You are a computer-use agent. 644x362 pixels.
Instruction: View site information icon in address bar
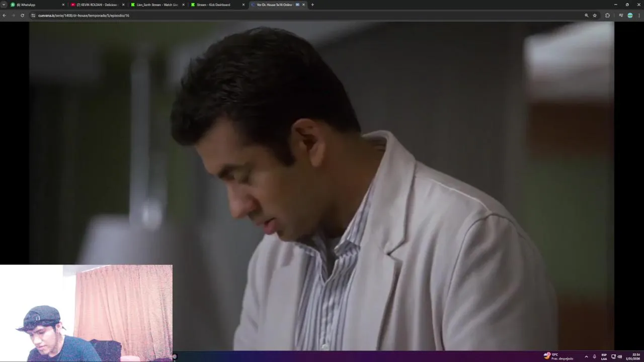33,16
